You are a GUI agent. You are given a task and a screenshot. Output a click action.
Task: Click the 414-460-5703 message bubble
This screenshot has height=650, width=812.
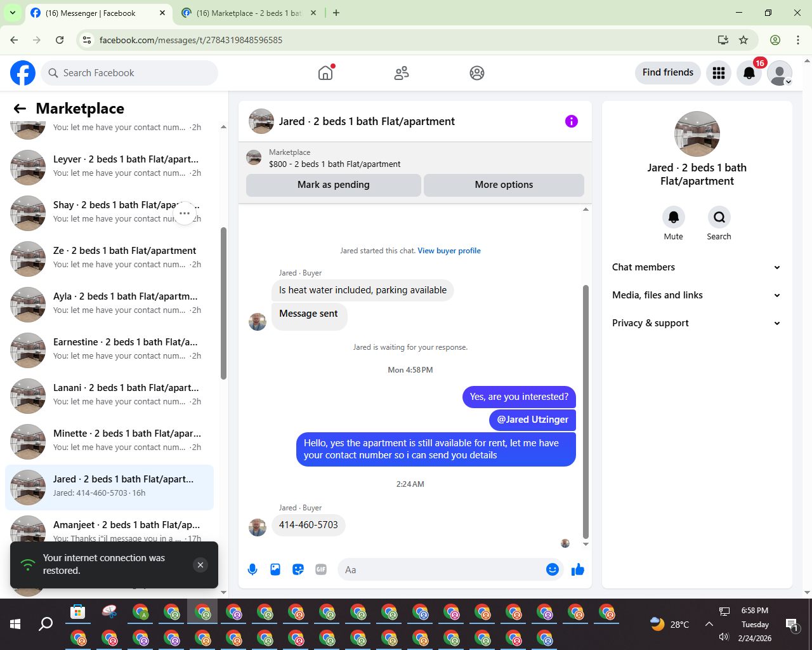tap(308, 525)
